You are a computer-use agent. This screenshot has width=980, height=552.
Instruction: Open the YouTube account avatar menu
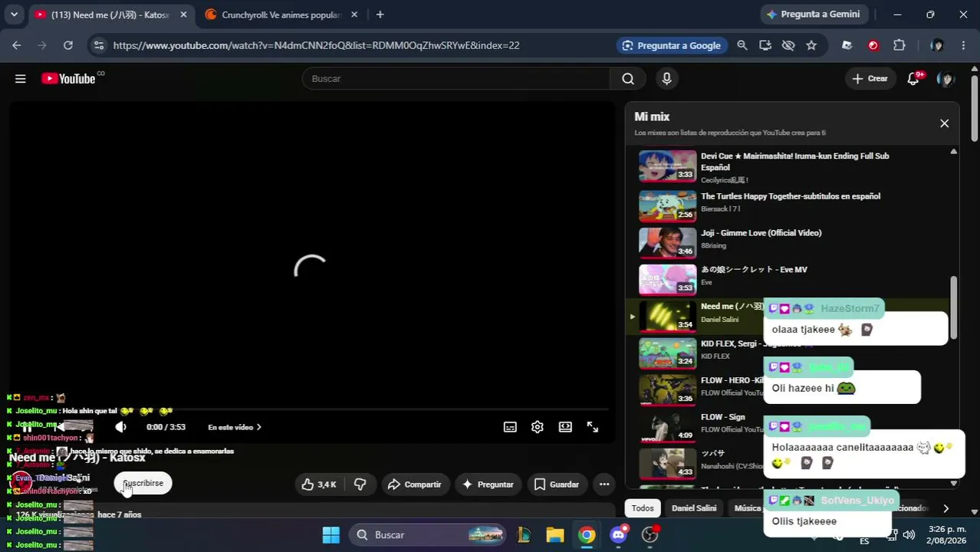click(x=946, y=78)
